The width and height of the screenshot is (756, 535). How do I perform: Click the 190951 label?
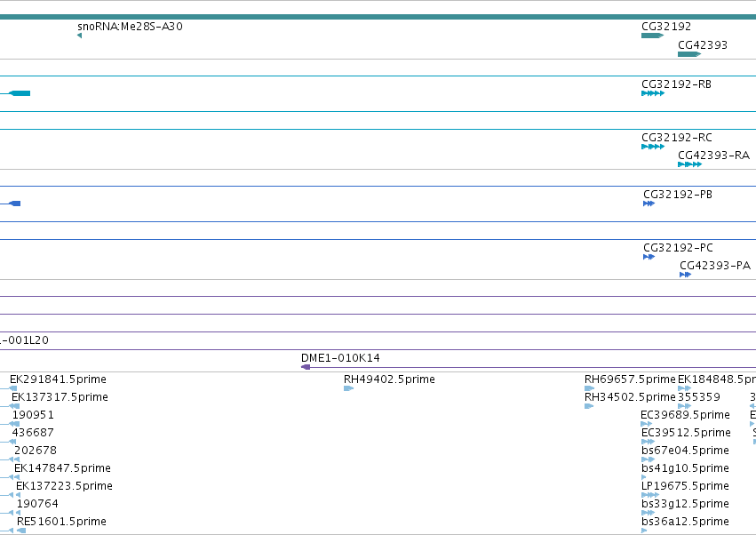[x=33, y=415]
